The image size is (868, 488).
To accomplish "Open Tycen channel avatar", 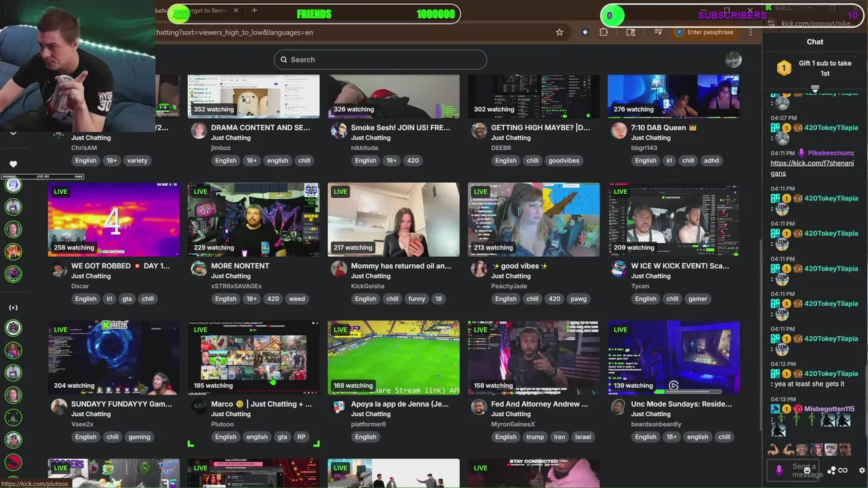I will (618, 269).
